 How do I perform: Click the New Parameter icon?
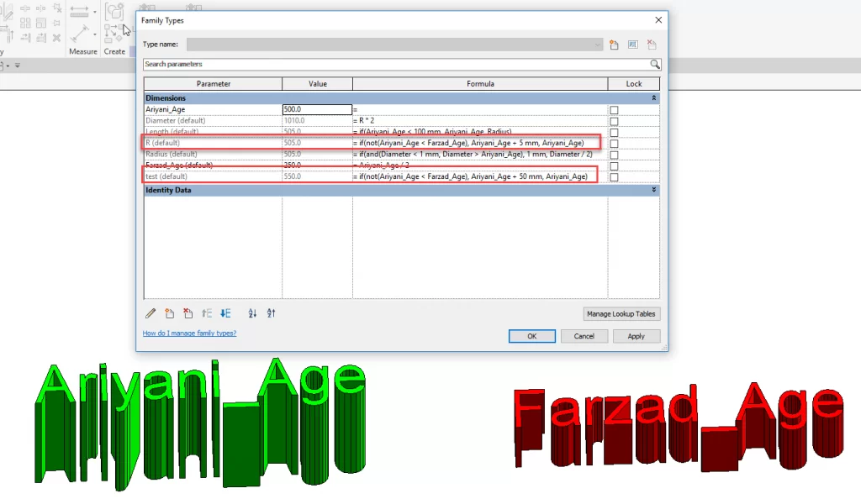click(169, 313)
